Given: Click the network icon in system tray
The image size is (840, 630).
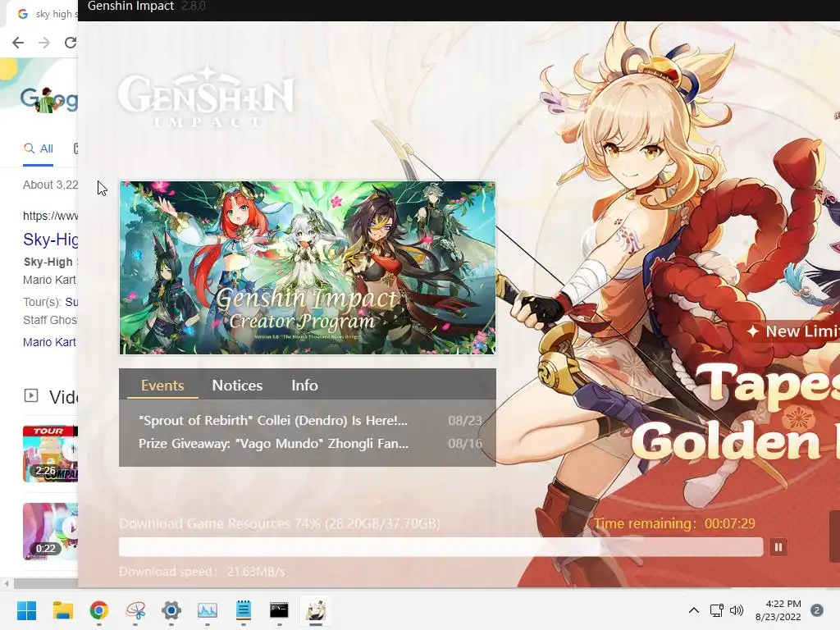Looking at the screenshot, I should click(716, 610).
